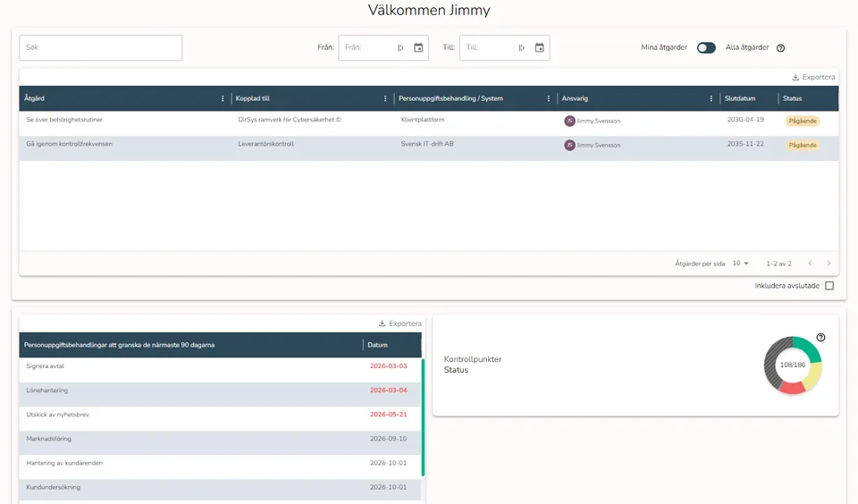Open the Till date calendar picker icon
The height and width of the screenshot is (504, 858).
click(540, 47)
